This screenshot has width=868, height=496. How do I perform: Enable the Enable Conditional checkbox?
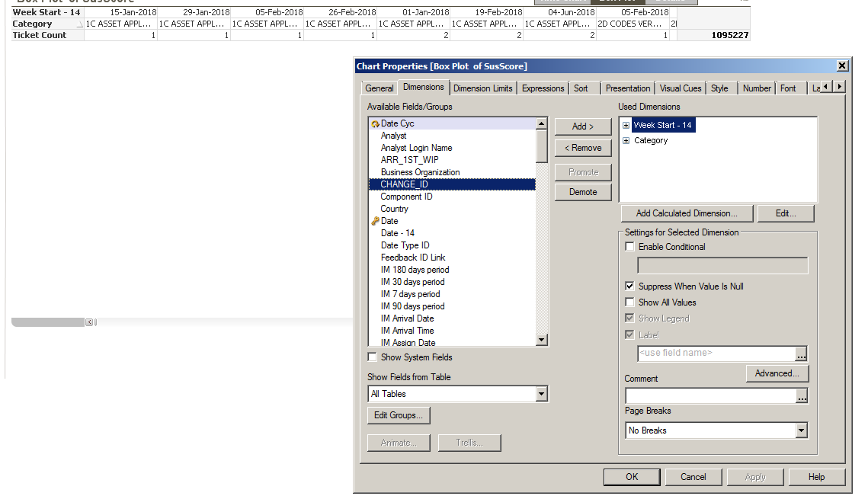coord(629,247)
